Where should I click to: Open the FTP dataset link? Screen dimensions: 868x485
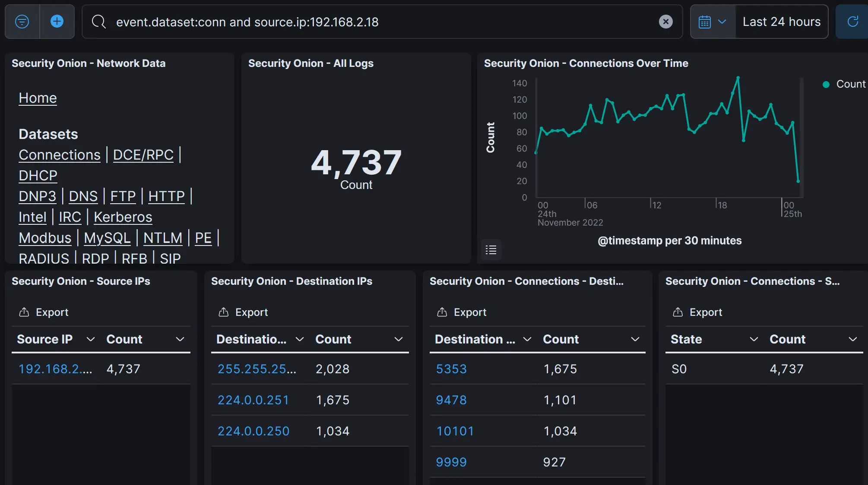click(123, 196)
